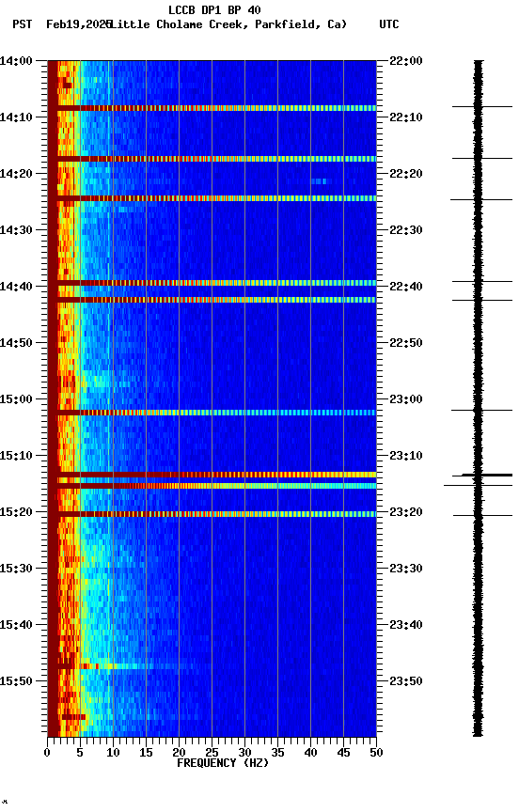Click the '14:20' PST time label
519x812 pixels.
pos(16,174)
